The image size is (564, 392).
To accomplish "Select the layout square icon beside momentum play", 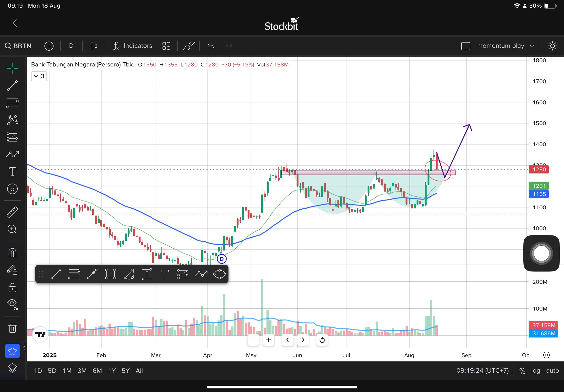I will coord(466,46).
